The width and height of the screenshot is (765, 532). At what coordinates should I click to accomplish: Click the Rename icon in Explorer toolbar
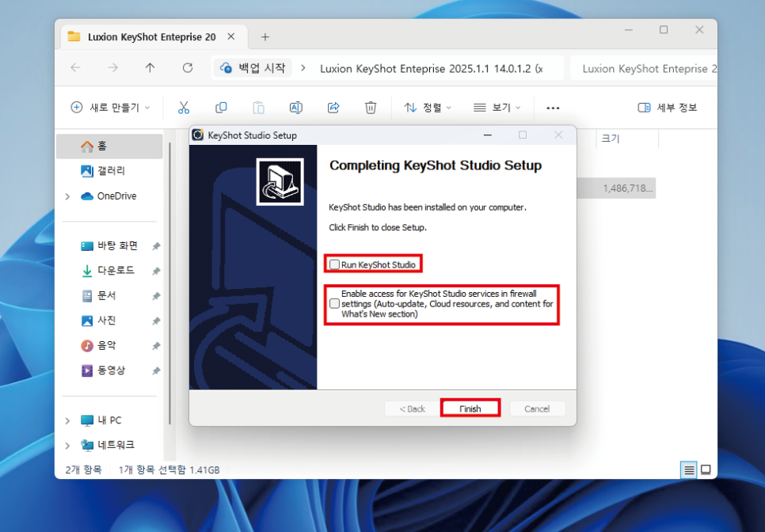click(x=296, y=108)
